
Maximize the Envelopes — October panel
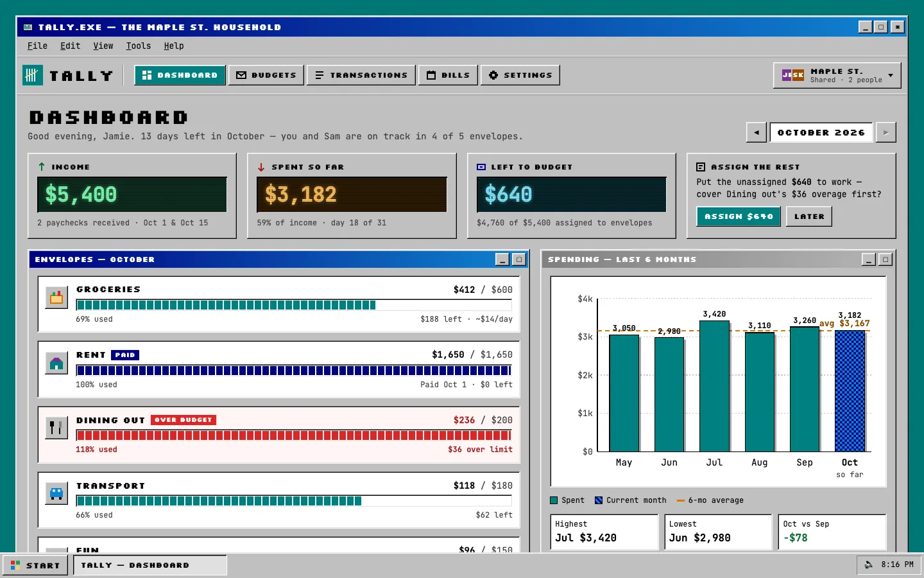pyautogui.click(x=518, y=259)
